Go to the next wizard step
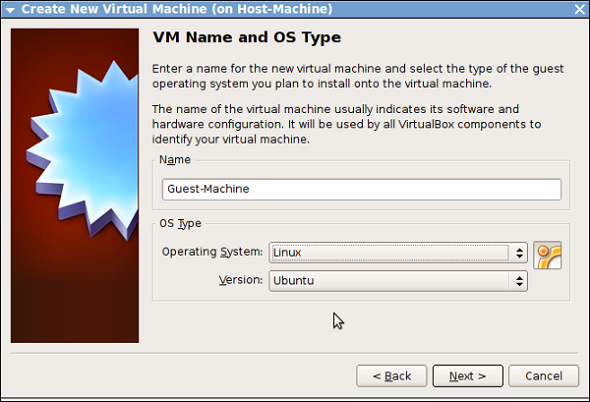 tap(468, 376)
